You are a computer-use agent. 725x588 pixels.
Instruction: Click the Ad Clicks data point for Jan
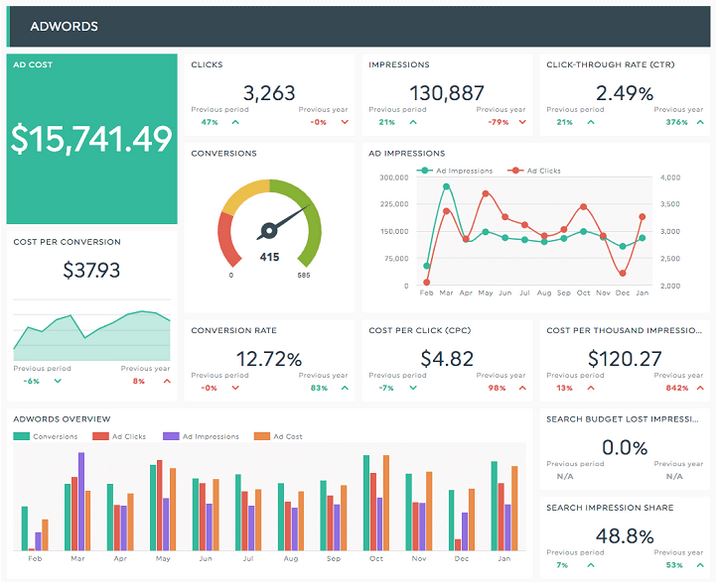click(x=642, y=217)
